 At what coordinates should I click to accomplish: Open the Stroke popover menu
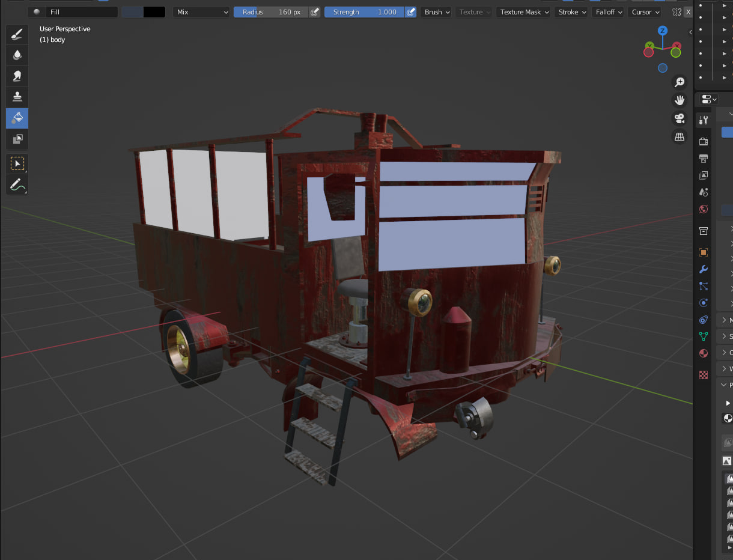click(571, 12)
